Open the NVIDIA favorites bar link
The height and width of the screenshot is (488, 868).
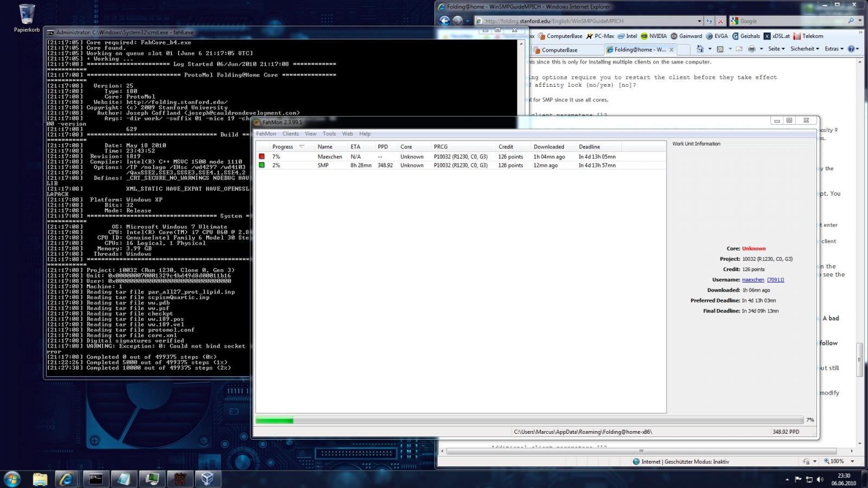pyautogui.click(x=654, y=36)
